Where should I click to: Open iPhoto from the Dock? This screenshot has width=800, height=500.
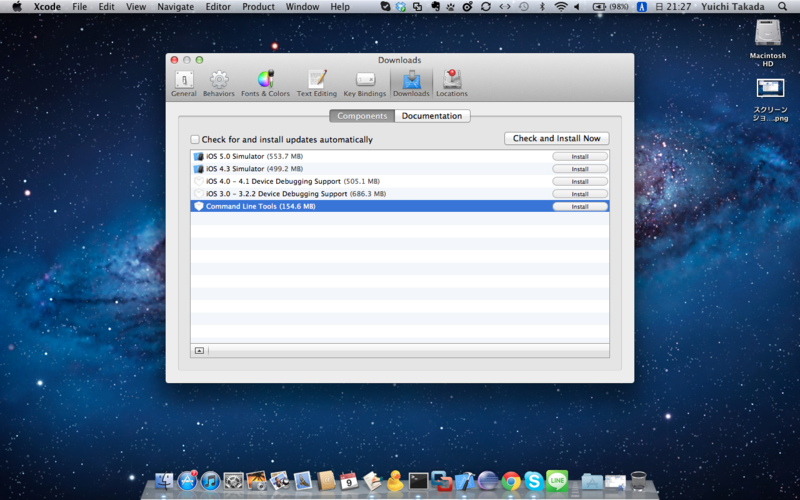257,481
